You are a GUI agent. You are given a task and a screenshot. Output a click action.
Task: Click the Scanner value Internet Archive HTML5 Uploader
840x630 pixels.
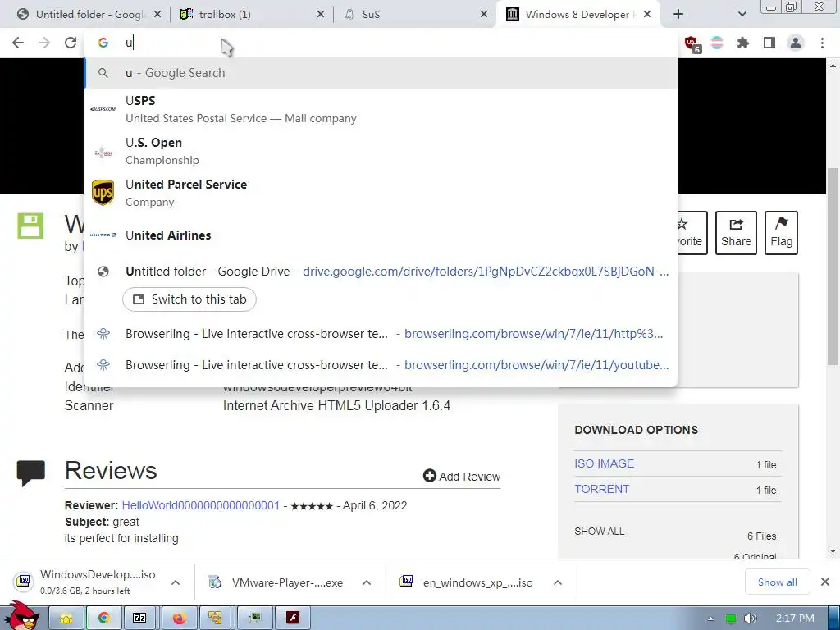(x=336, y=405)
